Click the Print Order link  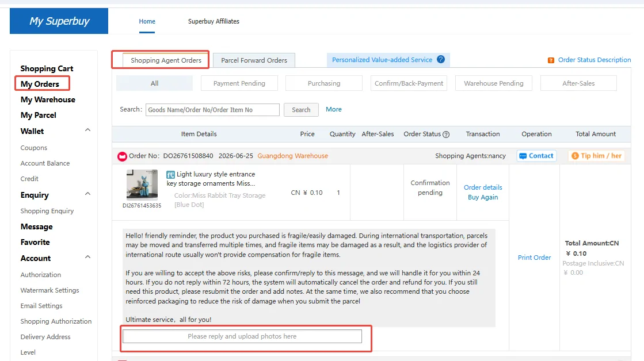coord(534,258)
